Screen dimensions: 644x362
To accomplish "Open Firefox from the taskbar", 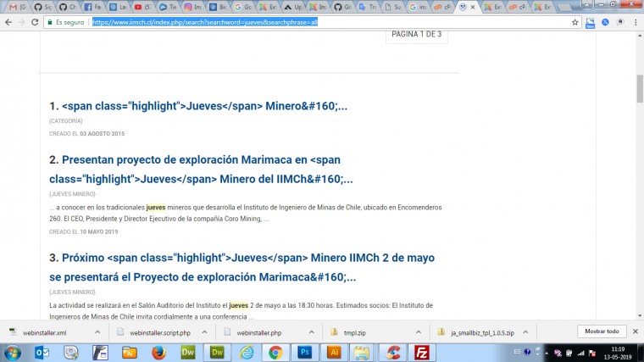I will (158, 353).
